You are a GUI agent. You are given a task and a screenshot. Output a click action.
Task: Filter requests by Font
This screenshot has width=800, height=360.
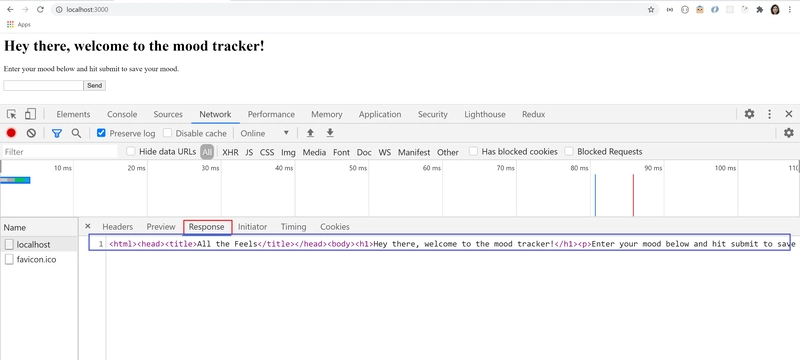(341, 152)
